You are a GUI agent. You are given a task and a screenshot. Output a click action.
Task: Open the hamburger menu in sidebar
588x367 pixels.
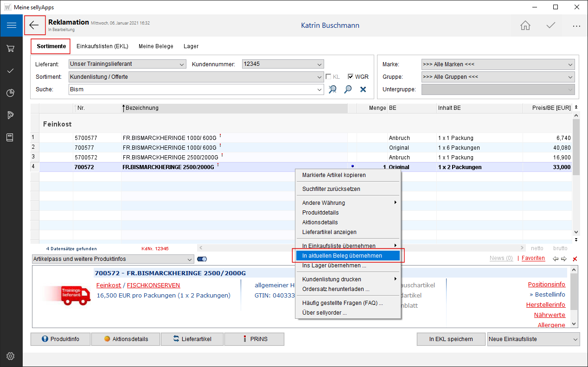point(11,25)
